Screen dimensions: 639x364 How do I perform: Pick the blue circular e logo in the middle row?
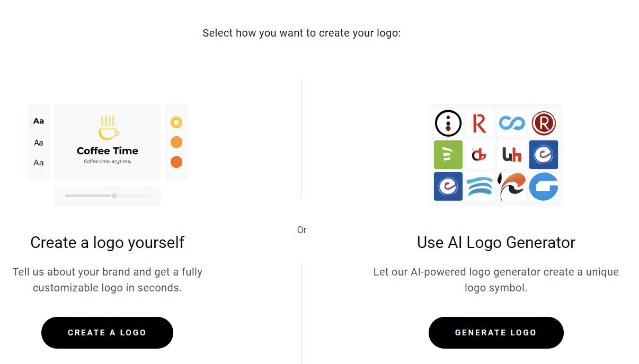[543, 154]
